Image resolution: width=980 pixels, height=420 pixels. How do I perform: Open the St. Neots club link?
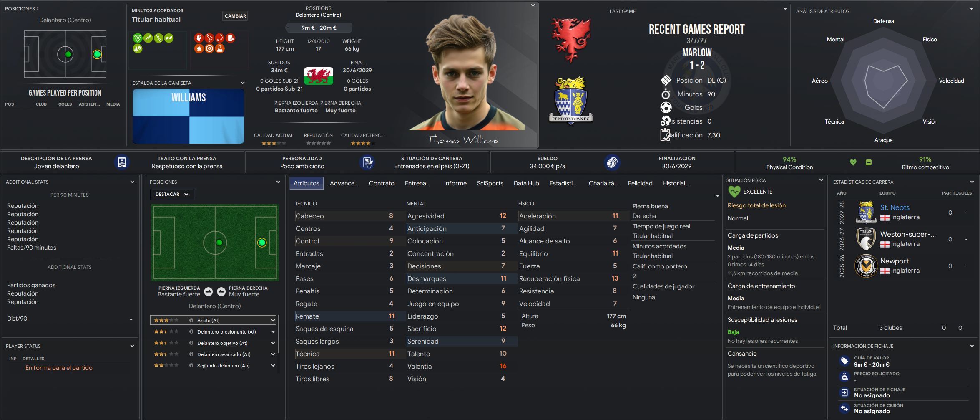(x=895, y=207)
